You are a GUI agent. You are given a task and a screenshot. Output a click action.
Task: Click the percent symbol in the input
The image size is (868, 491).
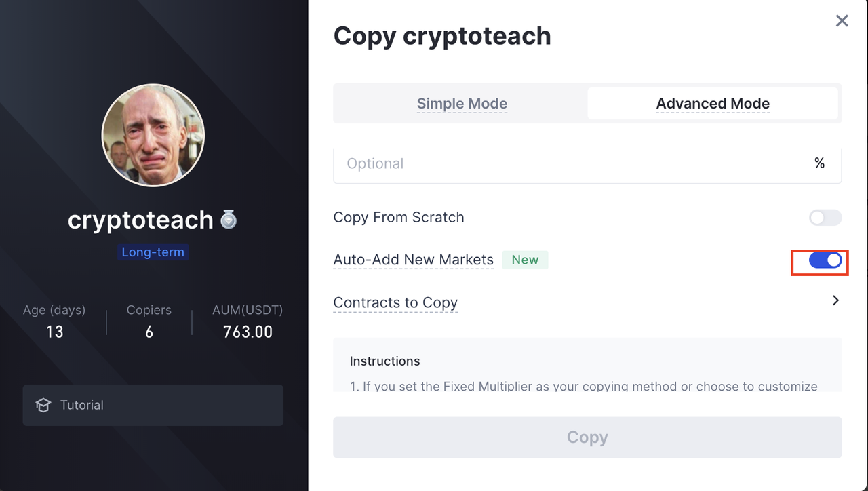click(x=819, y=163)
